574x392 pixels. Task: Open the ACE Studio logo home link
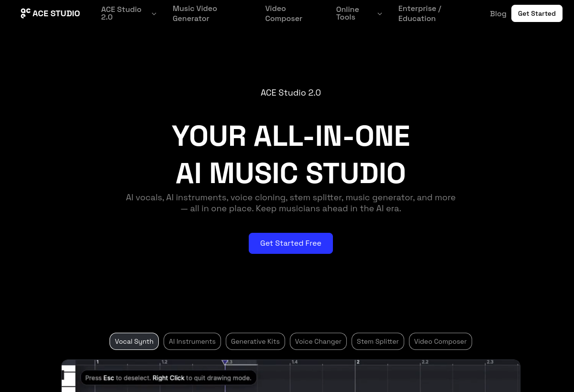pos(50,13)
